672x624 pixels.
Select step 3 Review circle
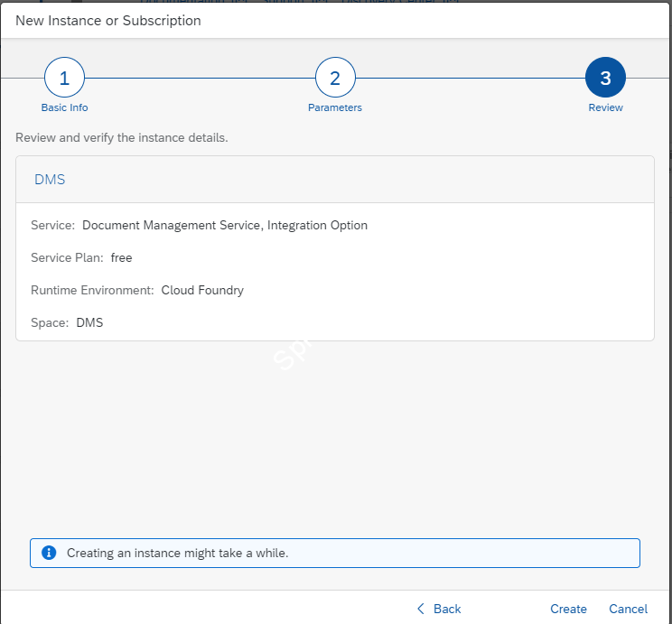point(605,78)
